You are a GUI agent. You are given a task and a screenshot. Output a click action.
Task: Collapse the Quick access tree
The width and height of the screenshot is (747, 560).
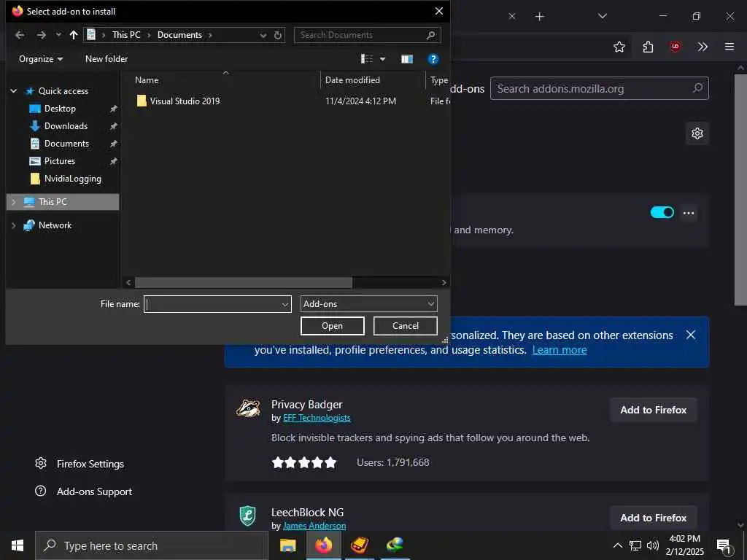(x=14, y=91)
